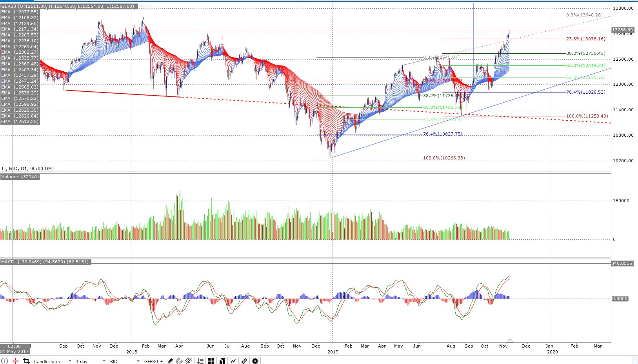This screenshot has height=364, width=638.
Task: Click the 2019 year label on time axis
Action: 333,352
